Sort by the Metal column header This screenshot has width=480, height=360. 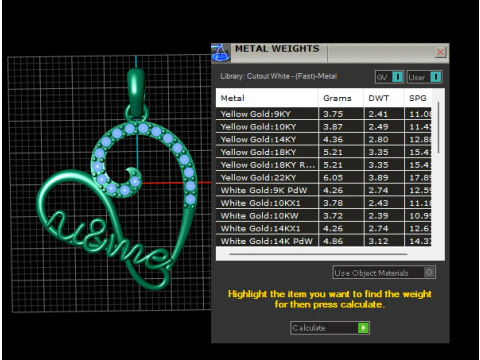(x=267, y=98)
